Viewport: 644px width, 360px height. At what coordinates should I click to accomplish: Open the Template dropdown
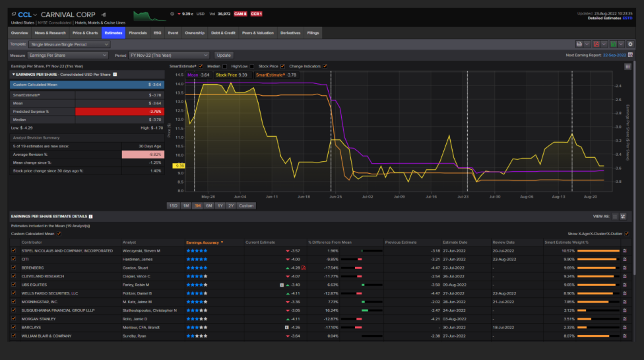[69, 44]
